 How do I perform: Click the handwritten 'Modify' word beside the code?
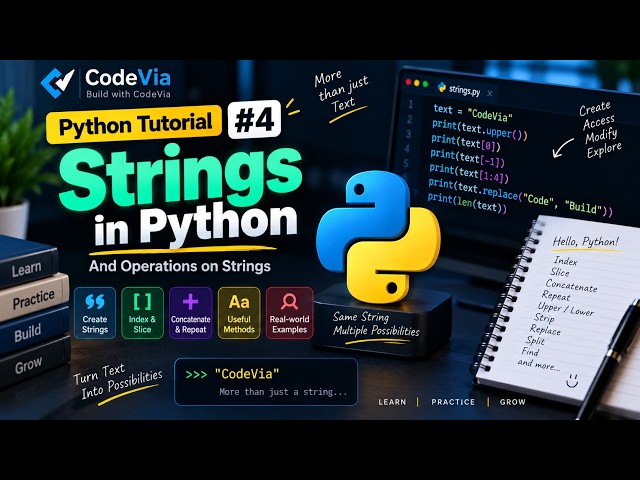click(601, 136)
